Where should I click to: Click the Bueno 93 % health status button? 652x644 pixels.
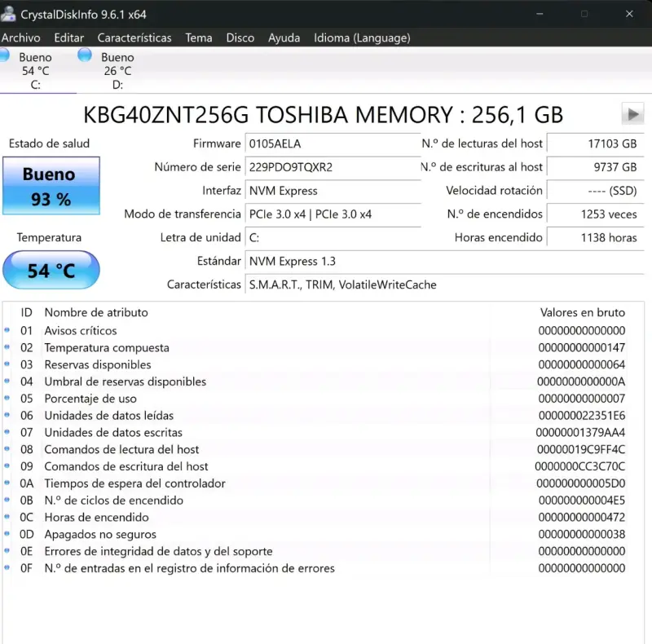click(x=51, y=186)
